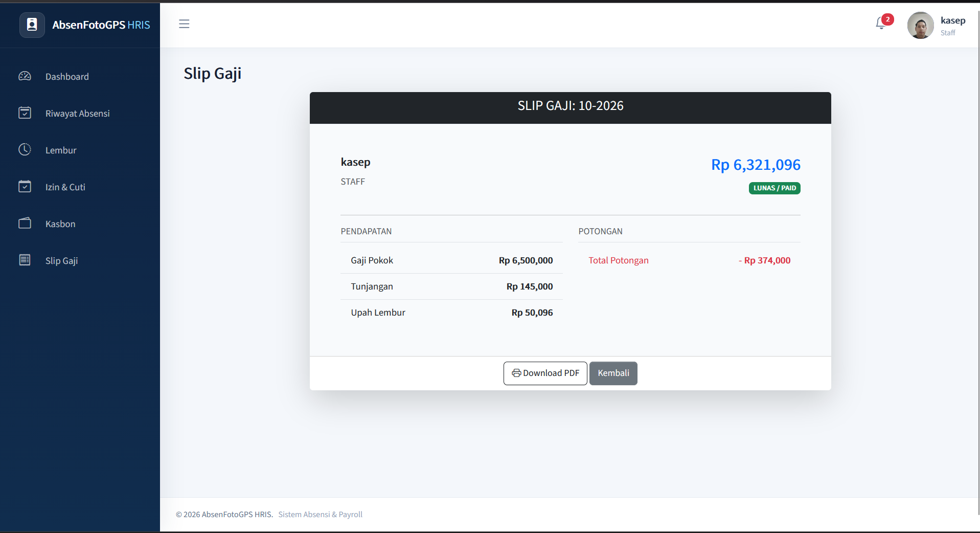Click the Slip Gaji page heading
Image resolution: width=980 pixels, height=533 pixels.
[212, 74]
